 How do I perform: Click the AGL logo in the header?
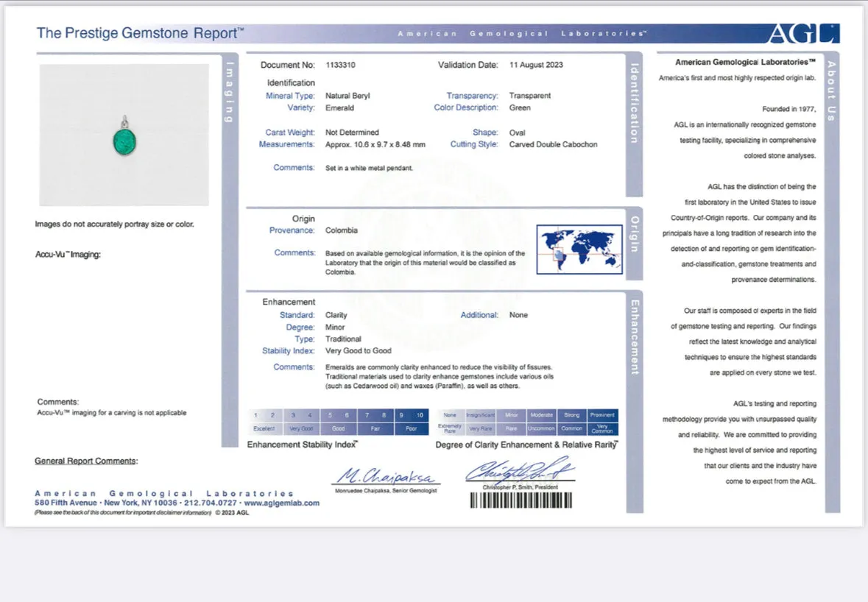coord(804,34)
